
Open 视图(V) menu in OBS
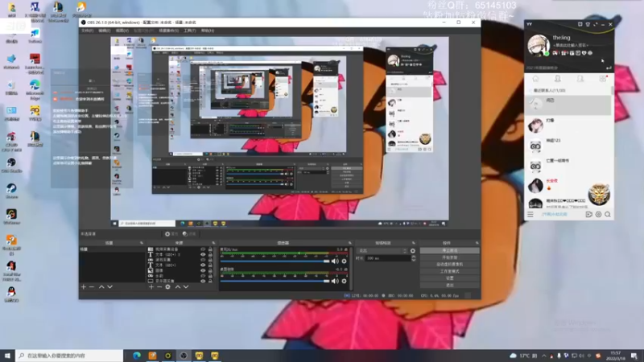click(122, 31)
